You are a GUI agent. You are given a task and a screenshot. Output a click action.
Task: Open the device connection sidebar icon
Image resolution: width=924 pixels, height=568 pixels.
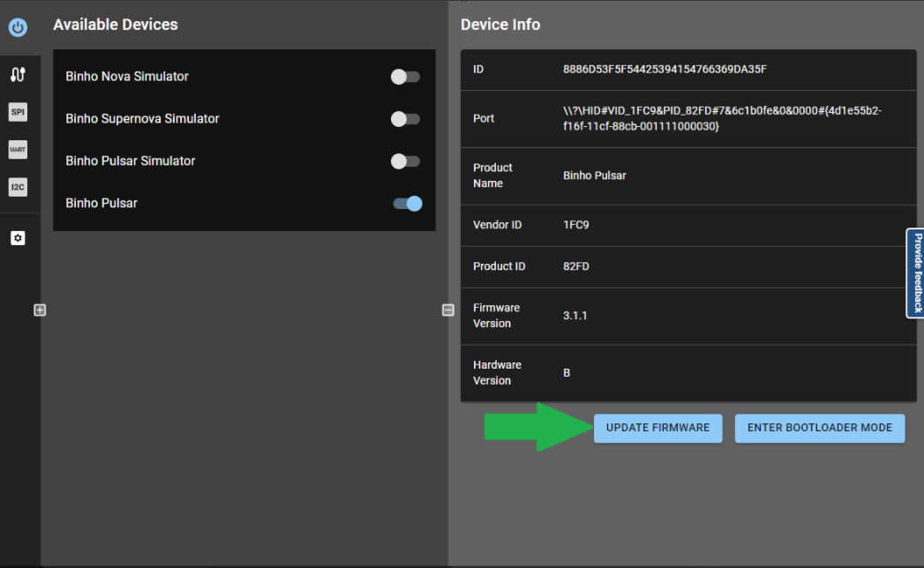18,74
